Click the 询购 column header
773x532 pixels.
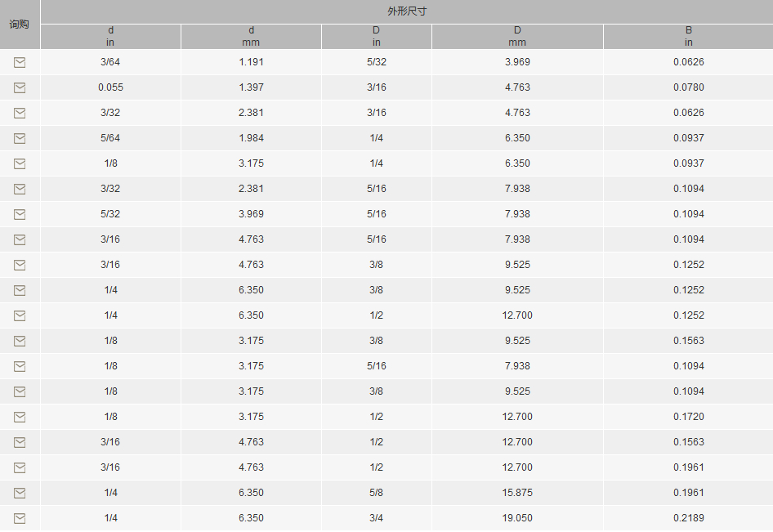coord(20,25)
